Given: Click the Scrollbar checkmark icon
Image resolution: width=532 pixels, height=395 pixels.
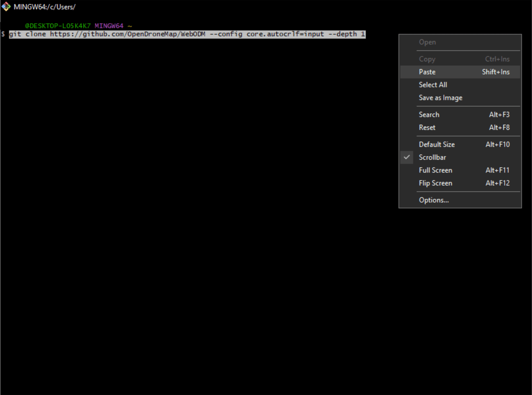Looking at the screenshot, I should [406, 157].
